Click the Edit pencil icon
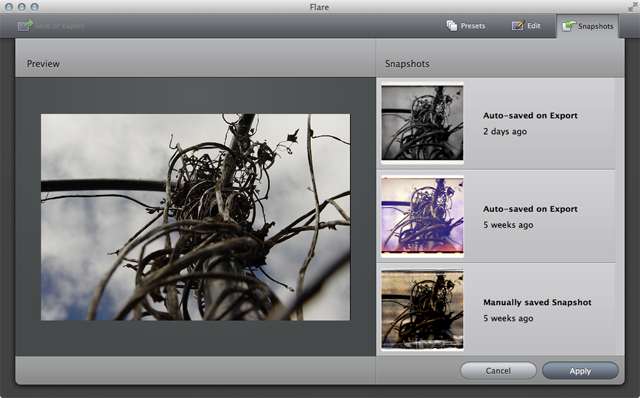Image resolution: width=640 pixels, height=398 pixels. click(x=518, y=25)
